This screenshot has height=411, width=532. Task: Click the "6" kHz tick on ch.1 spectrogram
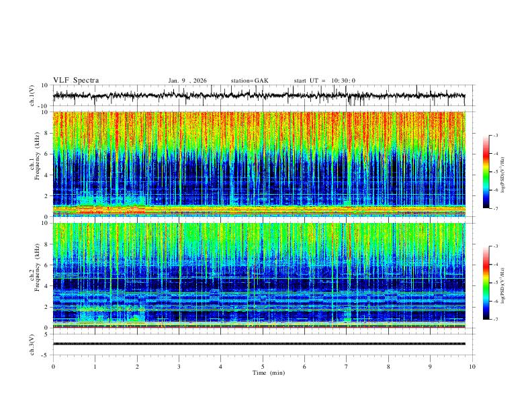coord(46,154)
